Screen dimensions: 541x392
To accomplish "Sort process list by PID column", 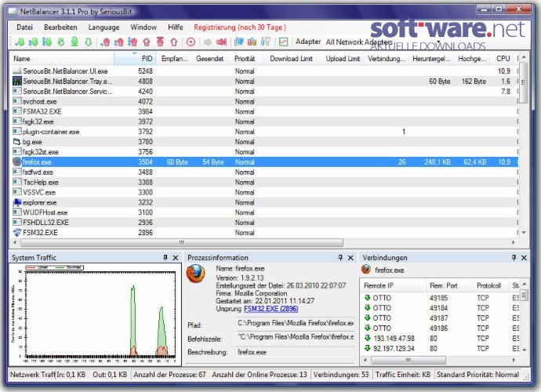I will point(135,59).
